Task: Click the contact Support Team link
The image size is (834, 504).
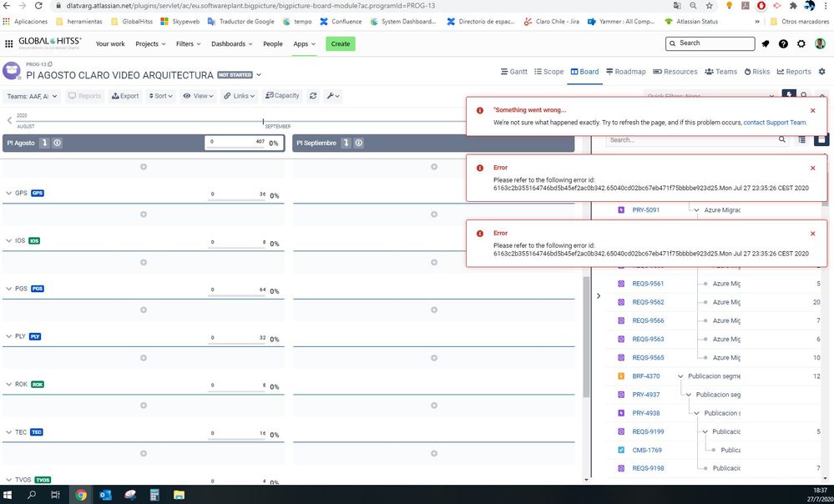Action: [x=775, y=123]
